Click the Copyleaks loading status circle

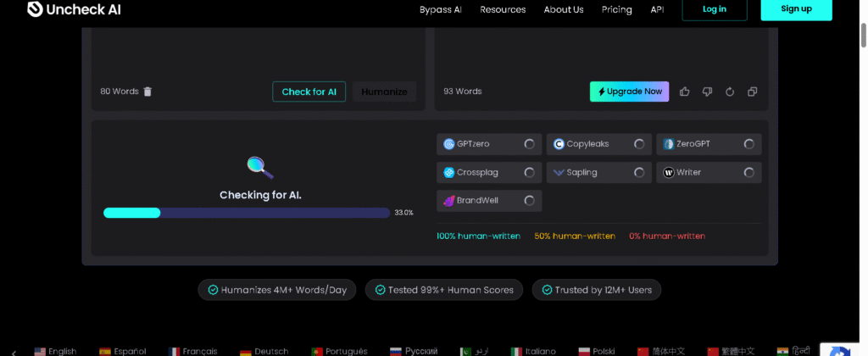[639, 144]
